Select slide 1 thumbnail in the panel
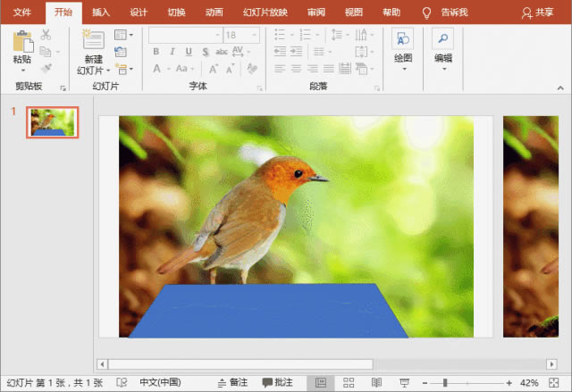The width and height of the screenshot is (572, 392). click(x=53, y=122)
